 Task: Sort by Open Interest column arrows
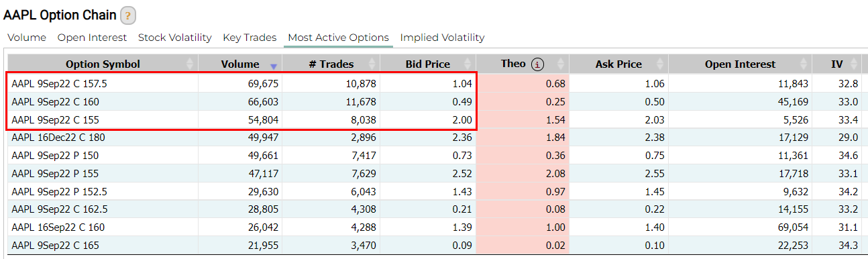click(802, 64)
